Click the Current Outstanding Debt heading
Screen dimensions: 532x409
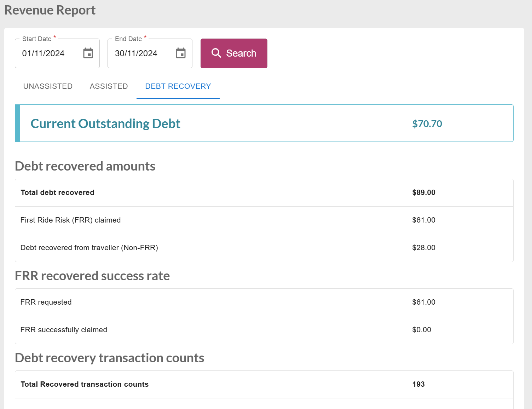pyautogui.click(x=105, y=123)
